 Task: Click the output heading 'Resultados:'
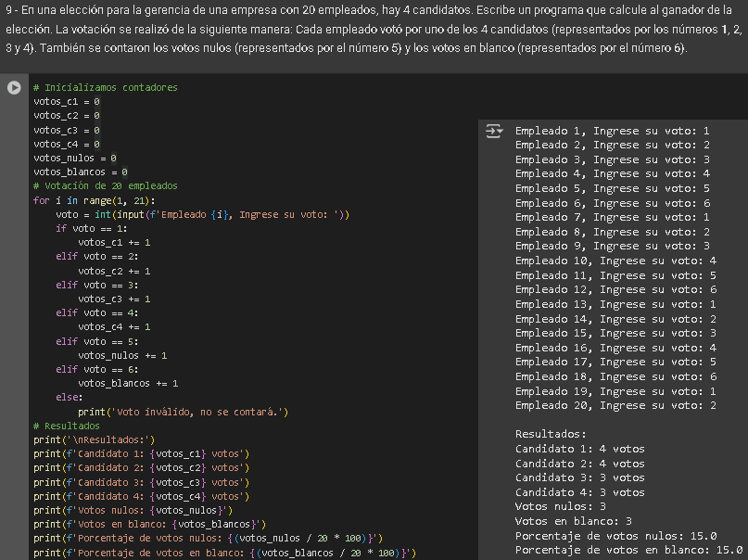[551, 434]
